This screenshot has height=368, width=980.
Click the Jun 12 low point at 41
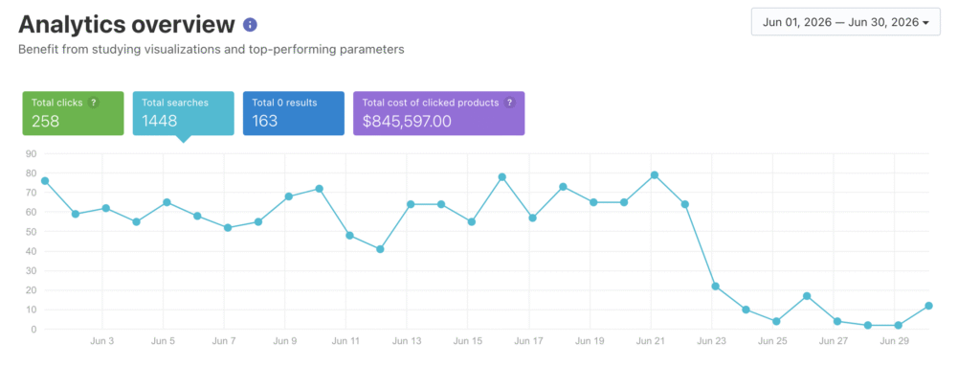point(380,249)
